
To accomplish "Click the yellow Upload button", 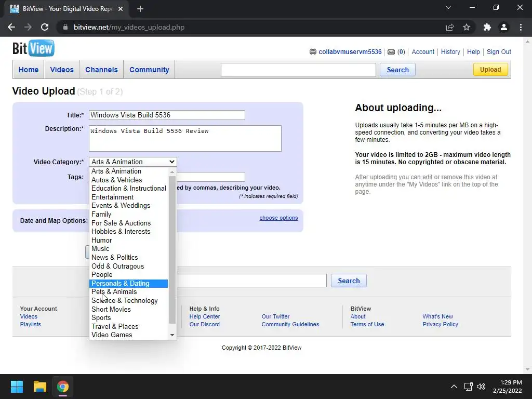I will click(x=490, y=70).
